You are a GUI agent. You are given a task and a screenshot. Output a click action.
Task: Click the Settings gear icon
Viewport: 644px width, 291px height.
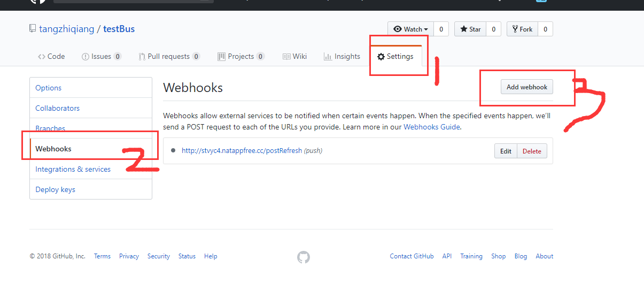[381, 57]
